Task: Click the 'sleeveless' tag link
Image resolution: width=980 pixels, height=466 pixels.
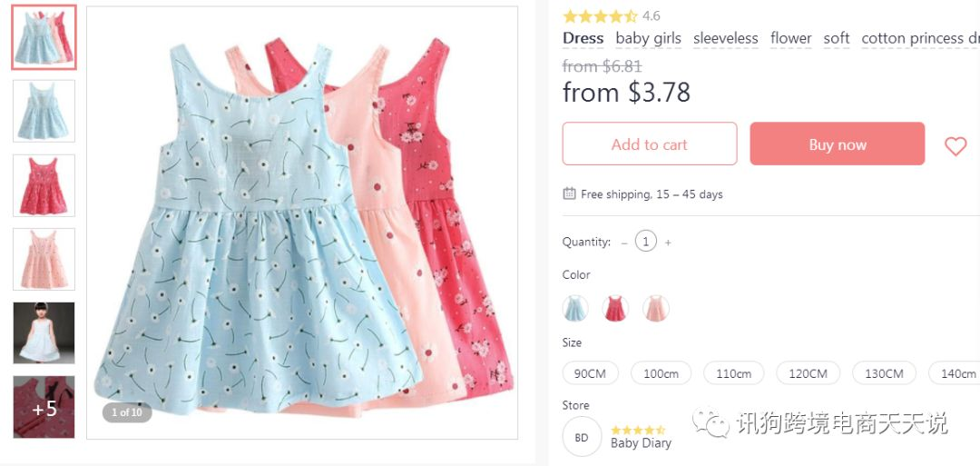Action: [726, 39]
